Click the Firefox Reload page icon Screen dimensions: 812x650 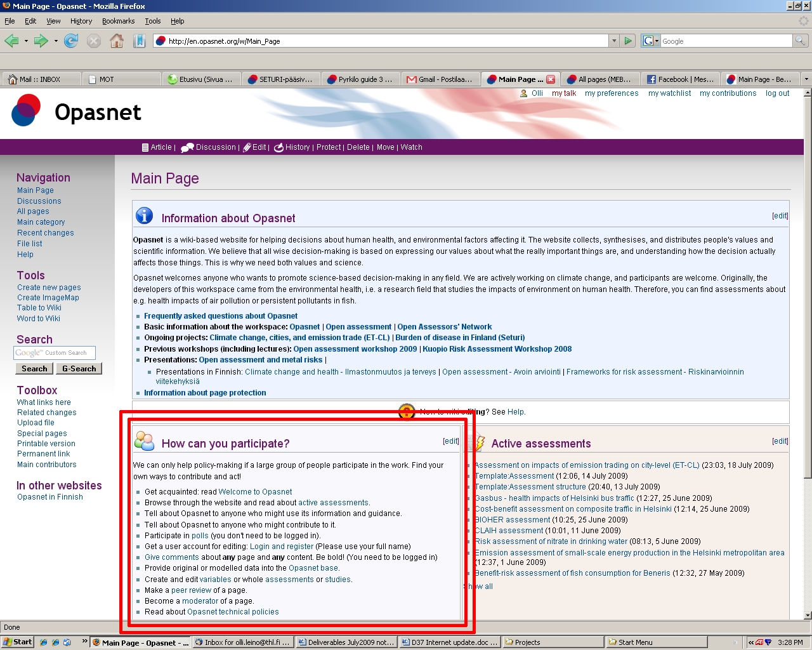pos(71,41)
